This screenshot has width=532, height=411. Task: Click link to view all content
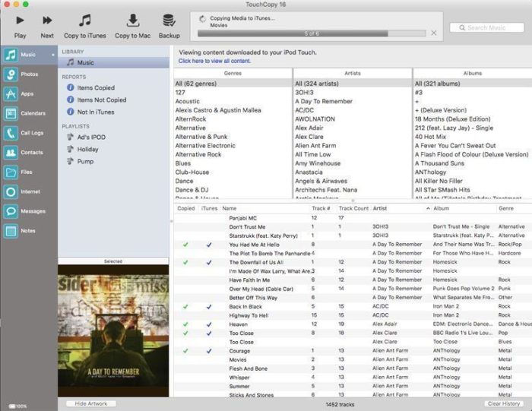(x=214, y=61)
